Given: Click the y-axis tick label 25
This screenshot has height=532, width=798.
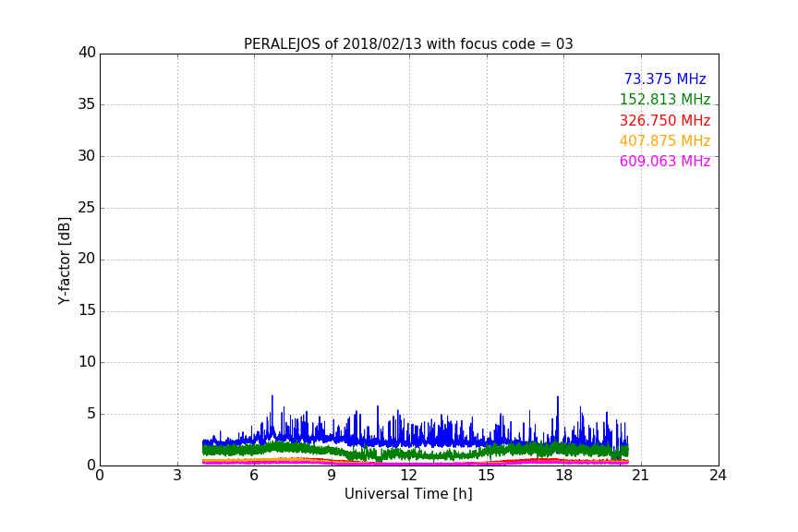Looking at the screenshot, I should 87,207.
